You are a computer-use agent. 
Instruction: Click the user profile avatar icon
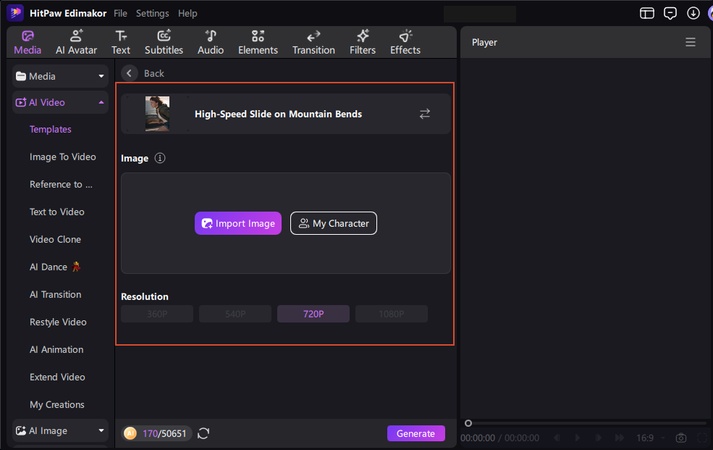[x=710, y=13]
